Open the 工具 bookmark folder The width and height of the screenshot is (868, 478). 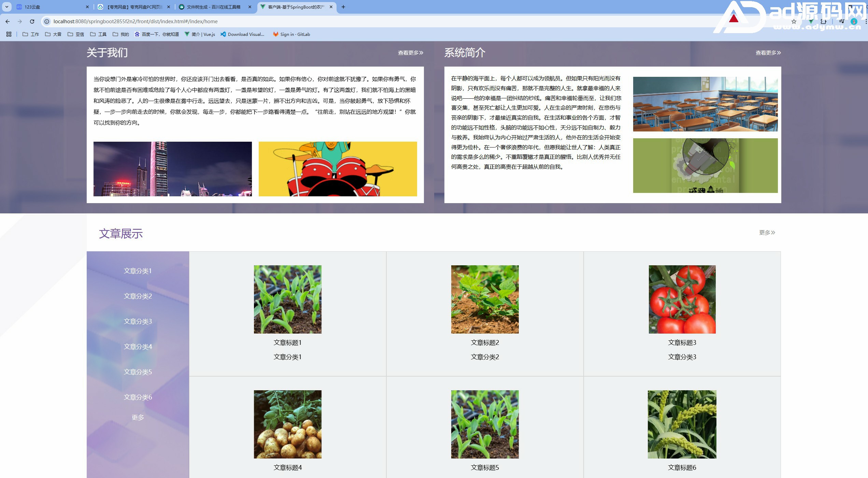98,34
